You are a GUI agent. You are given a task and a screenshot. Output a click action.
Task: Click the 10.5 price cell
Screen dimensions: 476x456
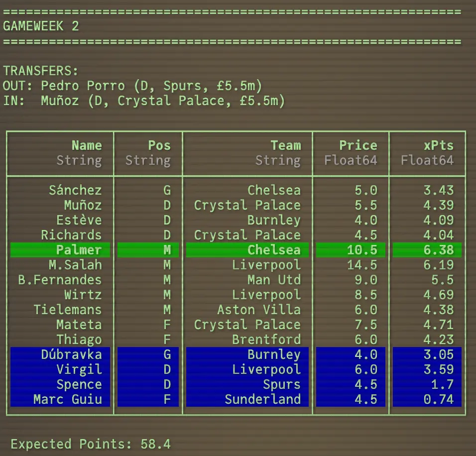(351, 250)
